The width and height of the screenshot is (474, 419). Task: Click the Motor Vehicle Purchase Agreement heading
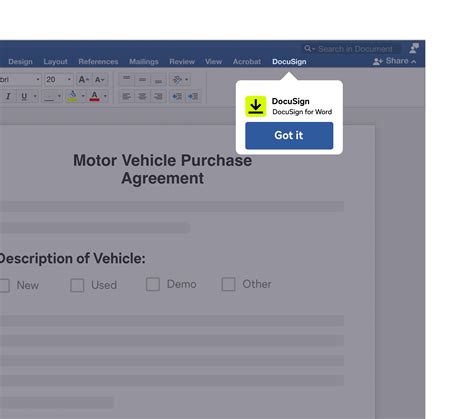click(163, 169)
